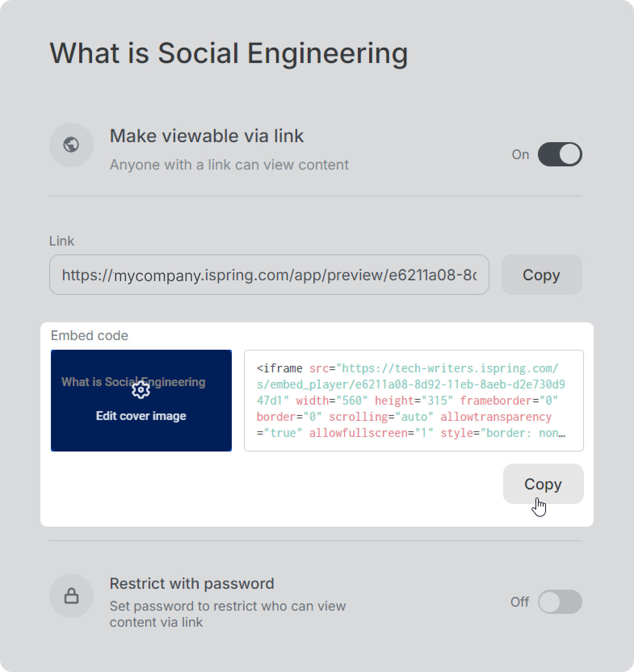
Task: Click the Set password to restrict description text
Action: [228, 614]
